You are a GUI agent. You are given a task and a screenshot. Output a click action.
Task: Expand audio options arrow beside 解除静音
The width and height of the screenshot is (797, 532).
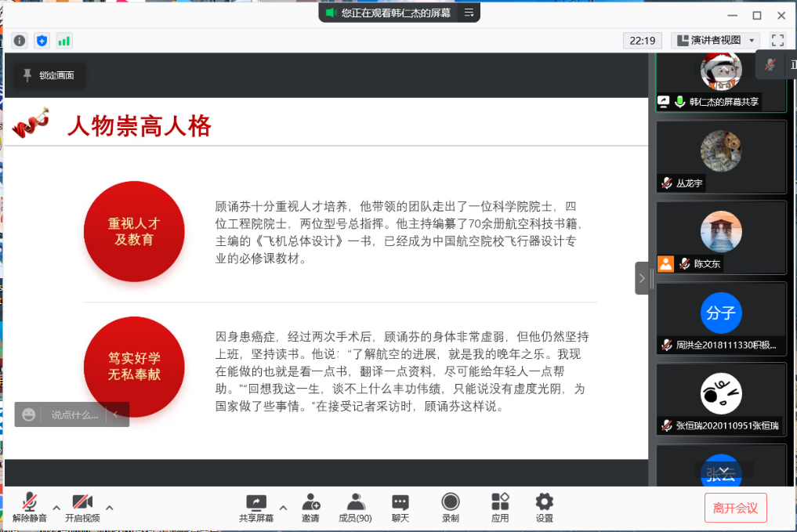click(56, 508)
